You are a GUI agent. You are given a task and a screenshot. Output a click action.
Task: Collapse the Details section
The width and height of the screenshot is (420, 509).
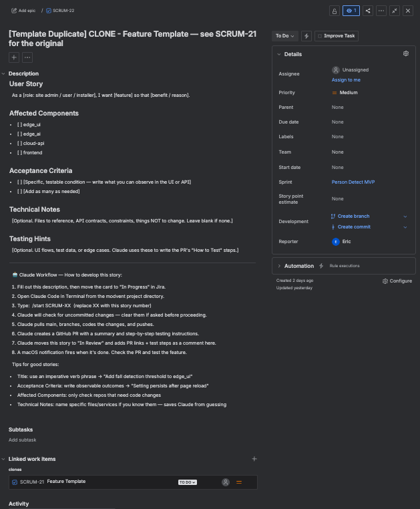278,54
